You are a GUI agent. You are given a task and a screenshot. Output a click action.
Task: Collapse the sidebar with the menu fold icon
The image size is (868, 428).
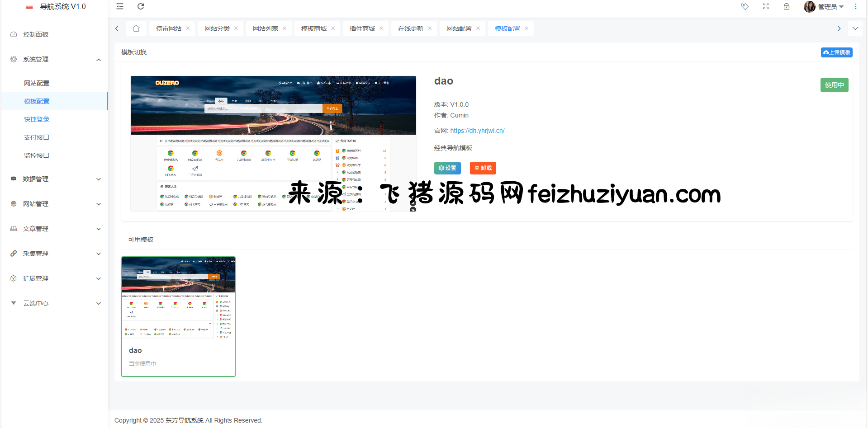[x=120, y=6]
